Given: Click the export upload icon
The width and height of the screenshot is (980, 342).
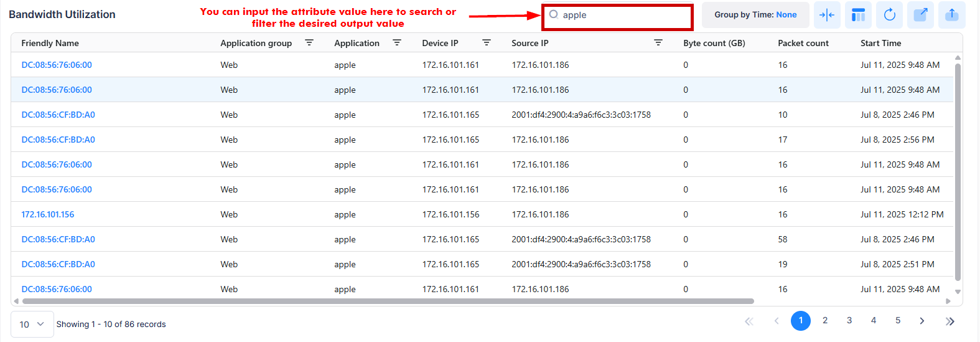Looking at the screenshot, I should click(x=951, y=15).
